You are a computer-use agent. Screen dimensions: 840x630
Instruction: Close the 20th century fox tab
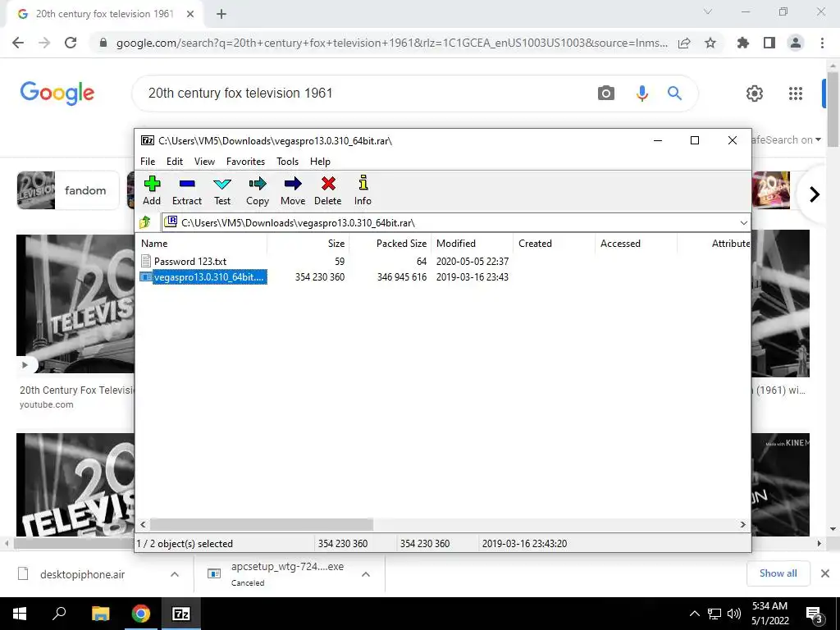pos(190,14)
